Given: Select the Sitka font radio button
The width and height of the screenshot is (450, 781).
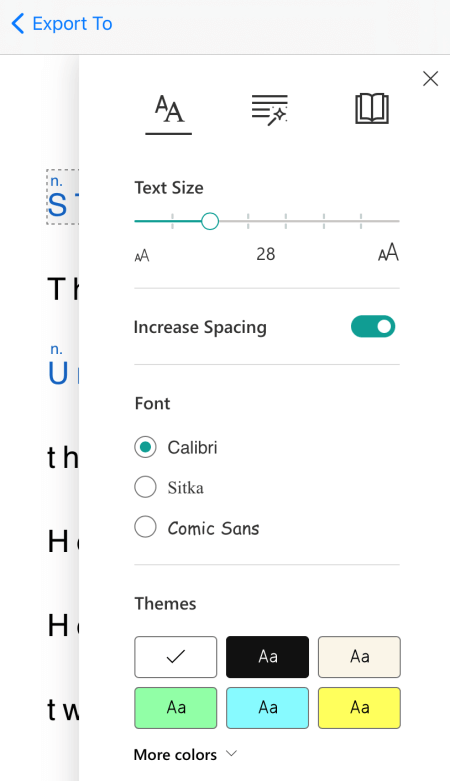Looking at the screenshot, I should [x=145, y=487].
